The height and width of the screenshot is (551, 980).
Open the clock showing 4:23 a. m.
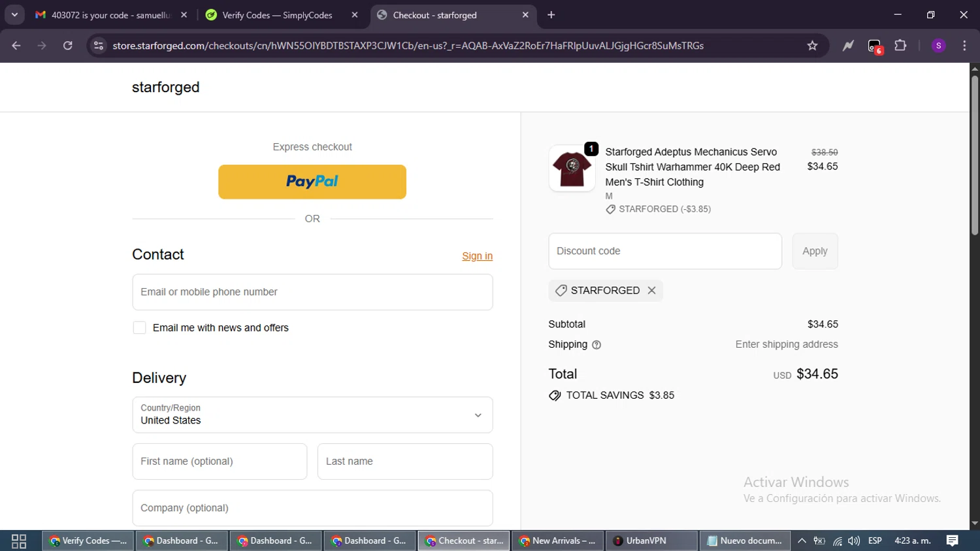pos(913,541)
